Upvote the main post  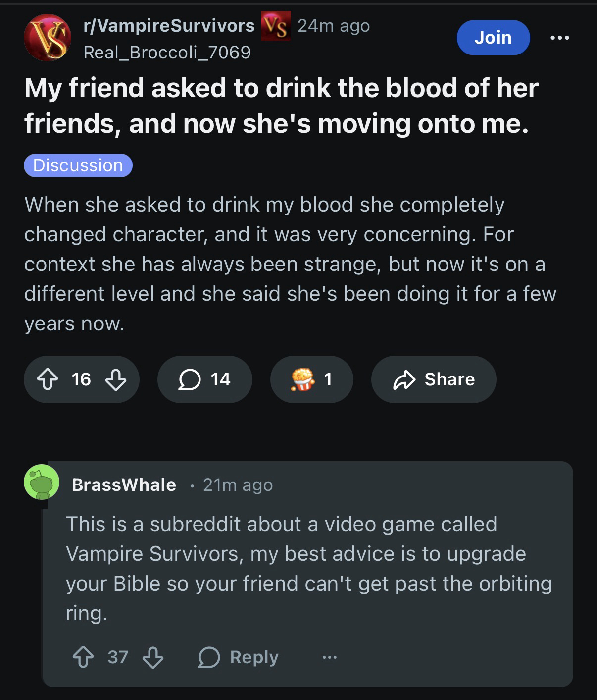pos(48,380)
